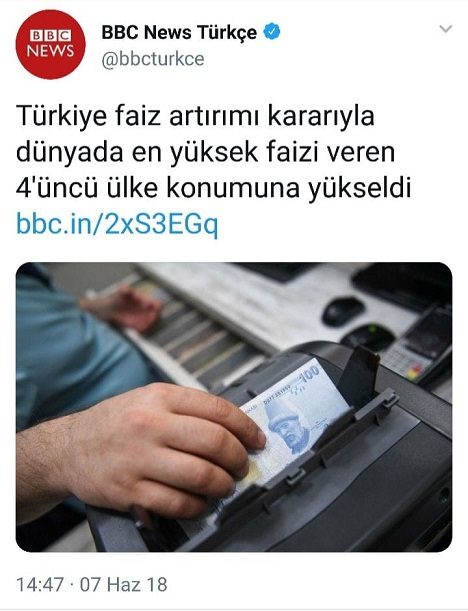Click the text line "dünyada en yüksek faizi veren"

(205, 152)
